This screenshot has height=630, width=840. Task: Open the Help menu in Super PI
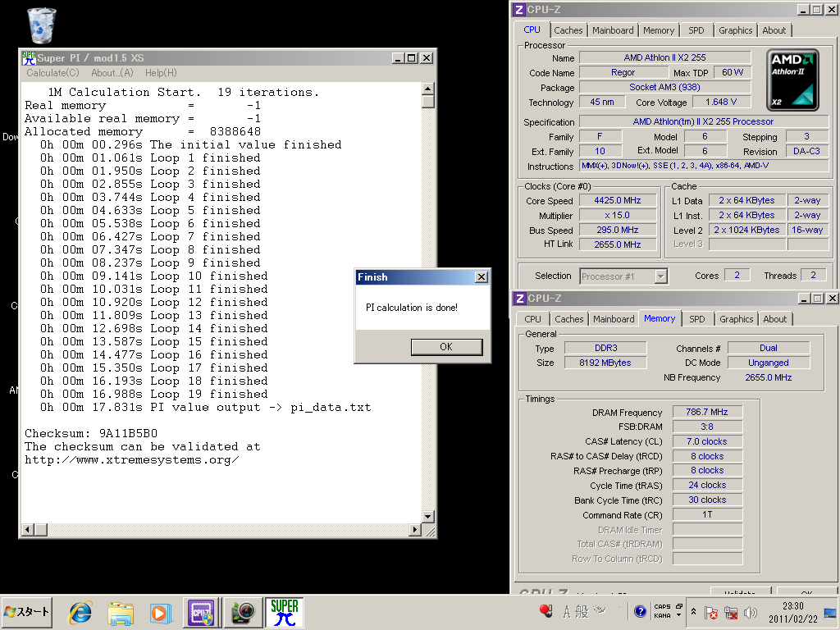click(160, 73)
